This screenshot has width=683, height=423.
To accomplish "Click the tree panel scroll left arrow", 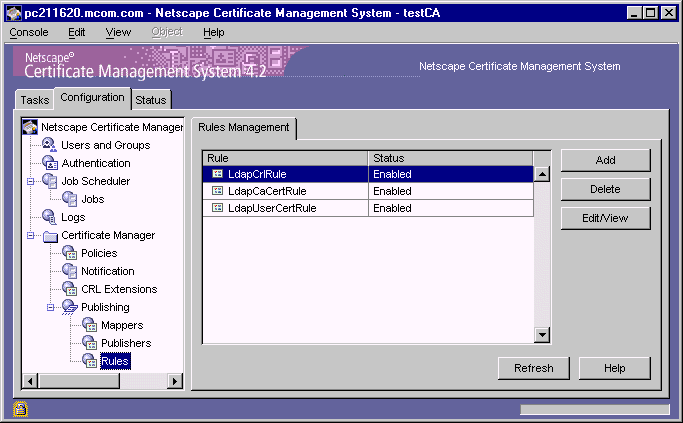I will (30, 381).
